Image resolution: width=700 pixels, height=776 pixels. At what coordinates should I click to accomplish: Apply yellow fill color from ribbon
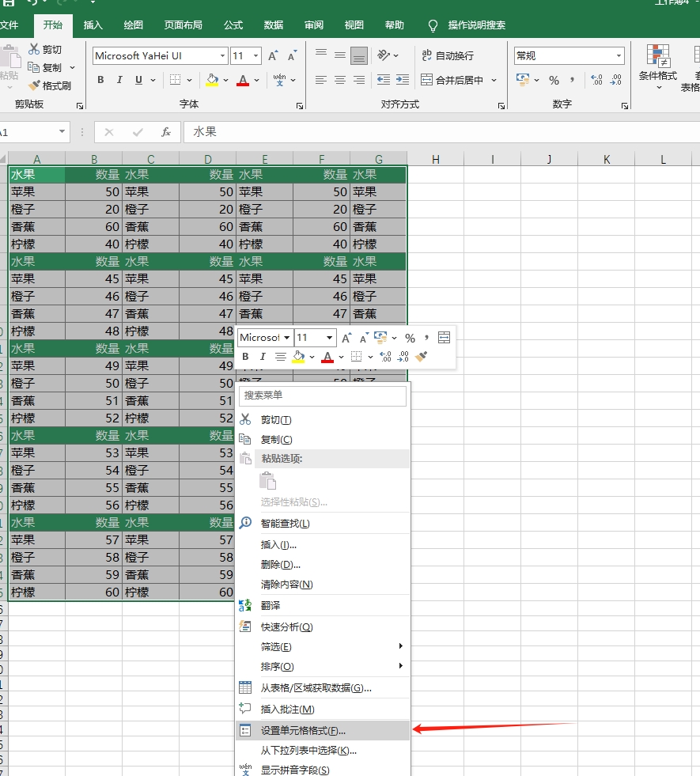[x=212, y=80]
